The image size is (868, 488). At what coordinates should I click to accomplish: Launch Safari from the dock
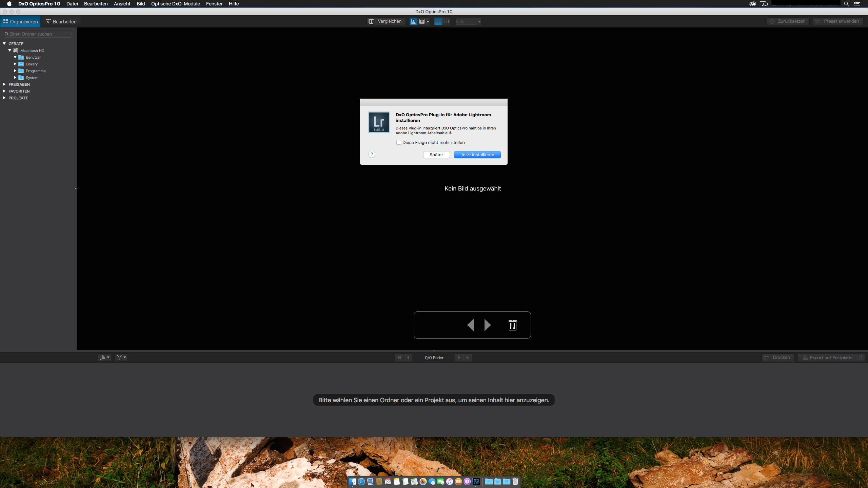pyautogui.click(x=361, y=482)
